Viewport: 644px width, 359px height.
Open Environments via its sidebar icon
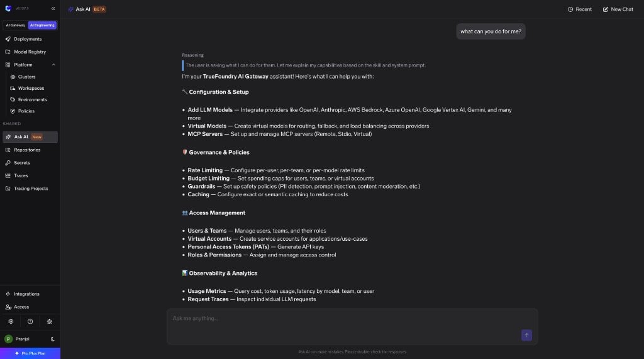13,99
